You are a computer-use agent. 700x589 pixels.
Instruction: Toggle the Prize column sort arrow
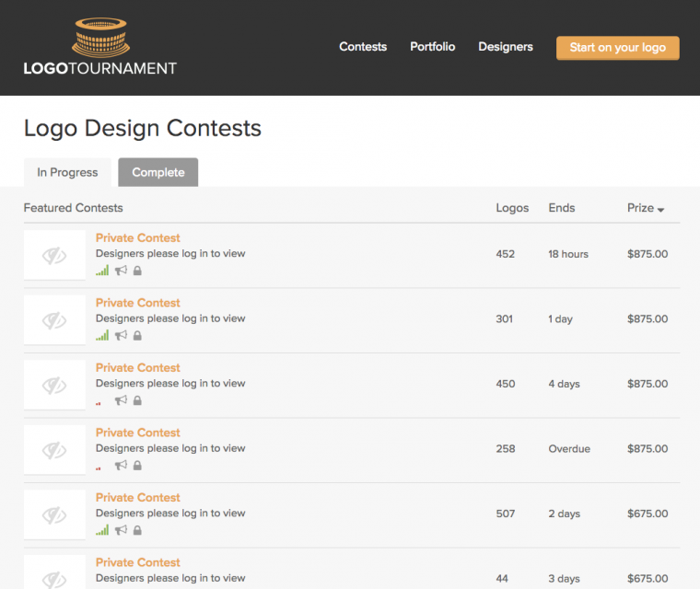point(660,209)
